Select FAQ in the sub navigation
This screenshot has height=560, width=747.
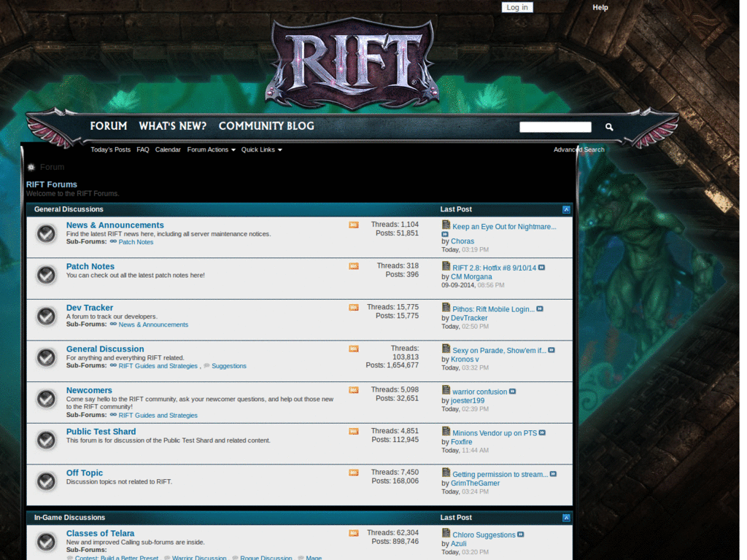pos(143,149)
